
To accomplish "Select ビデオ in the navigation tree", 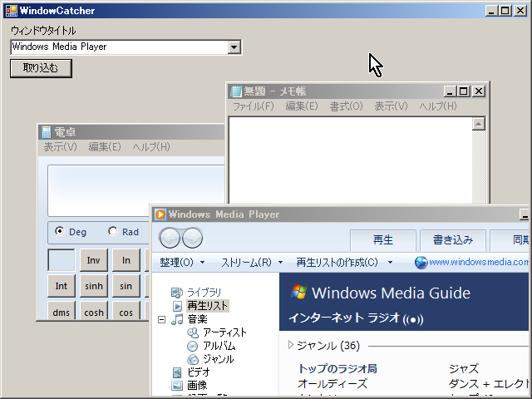I will [x=199, y=372].
